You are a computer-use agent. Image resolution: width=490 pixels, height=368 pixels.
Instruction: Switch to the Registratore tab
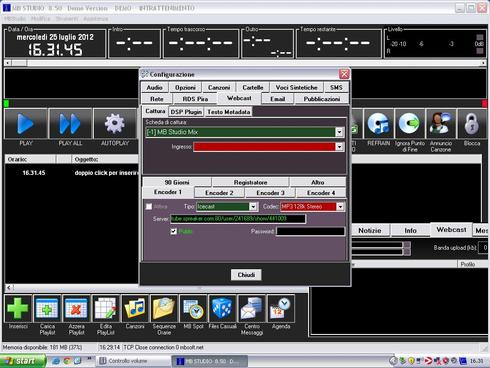250,182
